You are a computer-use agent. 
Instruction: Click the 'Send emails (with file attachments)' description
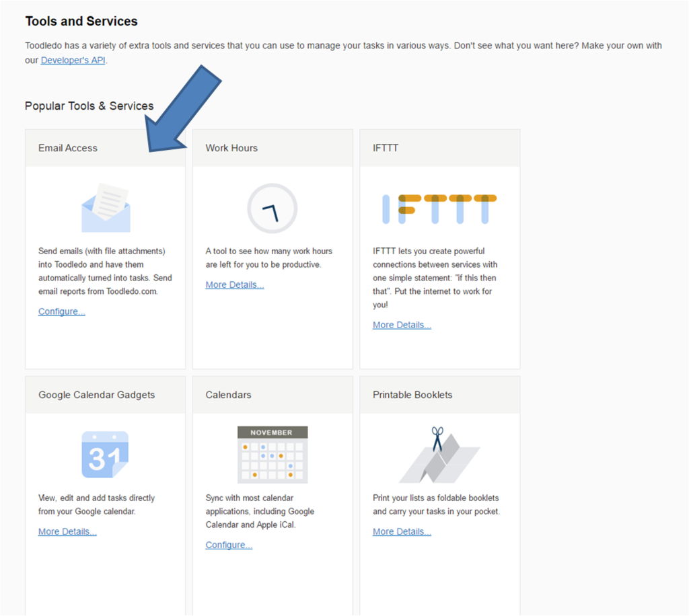105,271
